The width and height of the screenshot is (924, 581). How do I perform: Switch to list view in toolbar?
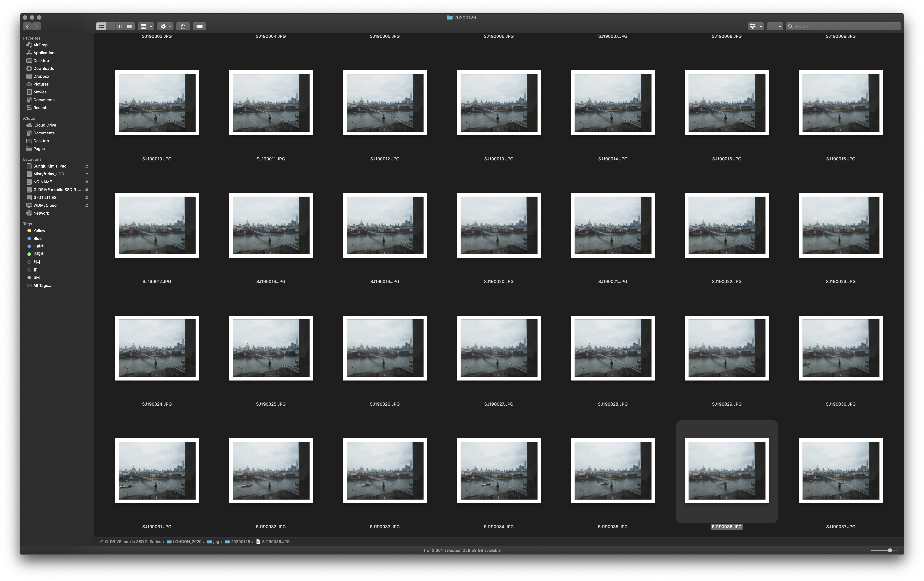[110, 27]
